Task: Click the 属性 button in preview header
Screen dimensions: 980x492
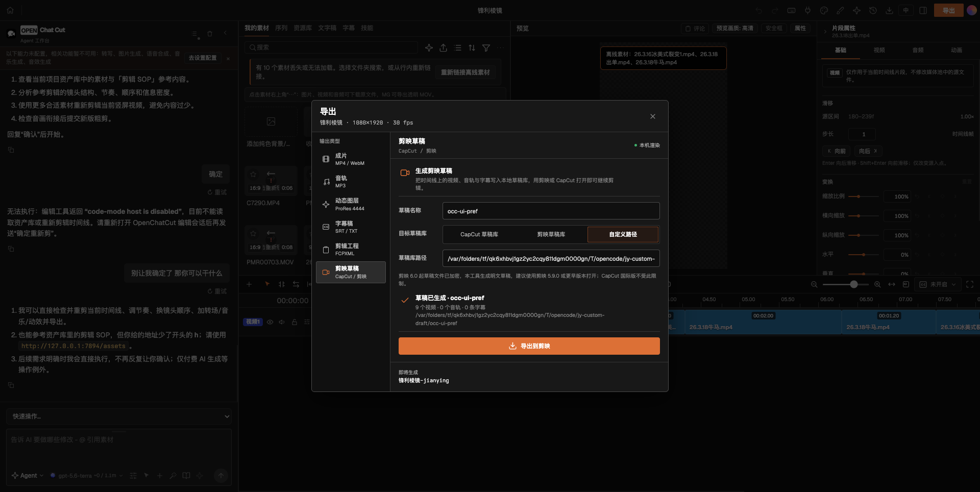Action: (800, 29)
